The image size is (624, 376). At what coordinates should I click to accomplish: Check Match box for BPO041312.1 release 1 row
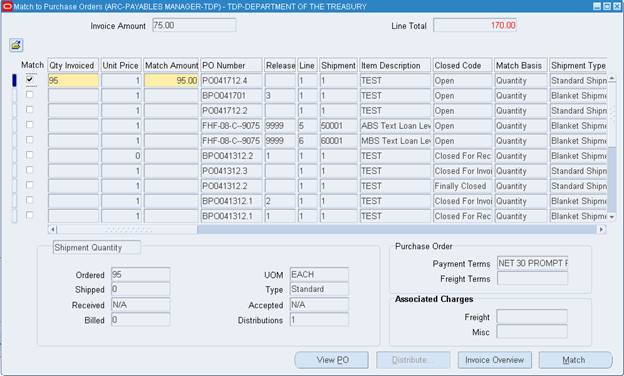[x=29, y=215]
